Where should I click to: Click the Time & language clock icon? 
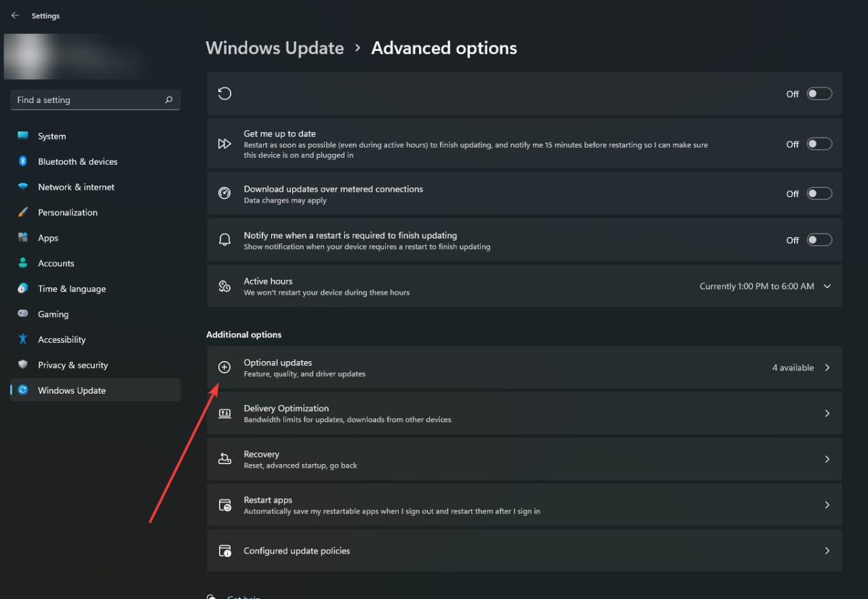click(23, 288)
